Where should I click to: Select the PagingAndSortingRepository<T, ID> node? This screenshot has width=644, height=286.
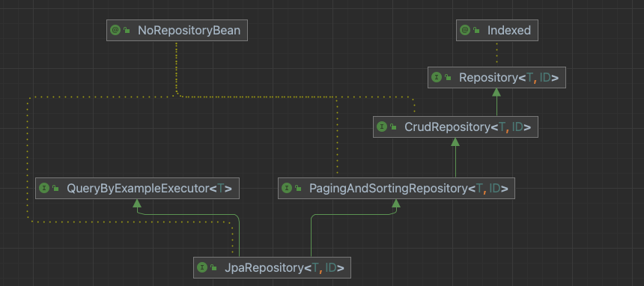pos(396,188)
